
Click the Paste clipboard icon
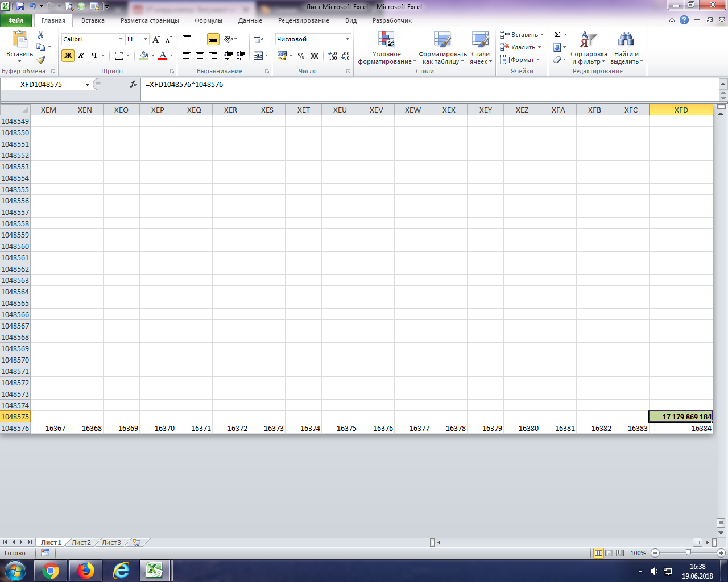coord(20,39)
